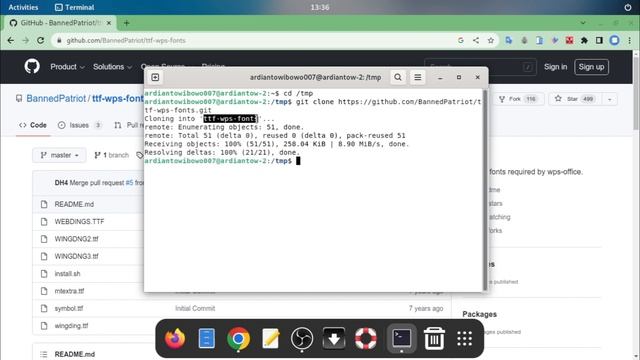
Task: Open the README.md file row
Action: click(74, 204)
